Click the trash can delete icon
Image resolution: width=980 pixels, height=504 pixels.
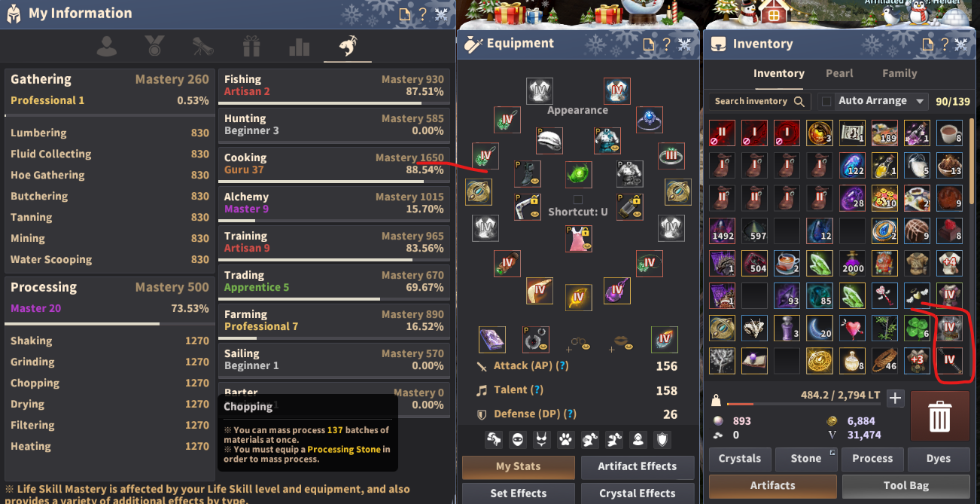[x=939, y=416]
